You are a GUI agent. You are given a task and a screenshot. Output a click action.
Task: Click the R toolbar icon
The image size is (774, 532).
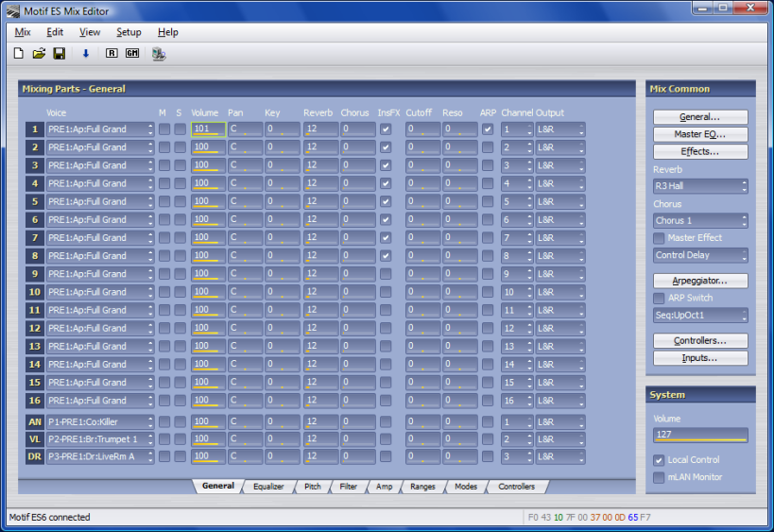pos(112,54)
